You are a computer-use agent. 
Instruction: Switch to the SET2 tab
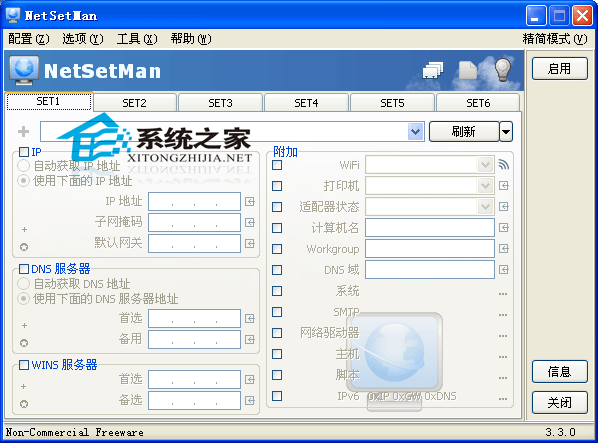point(135,103)
